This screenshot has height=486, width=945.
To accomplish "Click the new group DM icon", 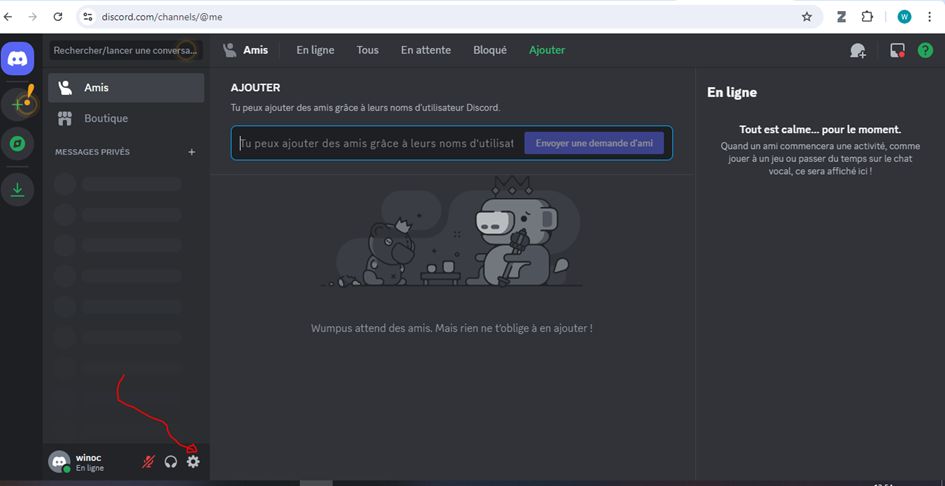I will [x=857, y=51].
